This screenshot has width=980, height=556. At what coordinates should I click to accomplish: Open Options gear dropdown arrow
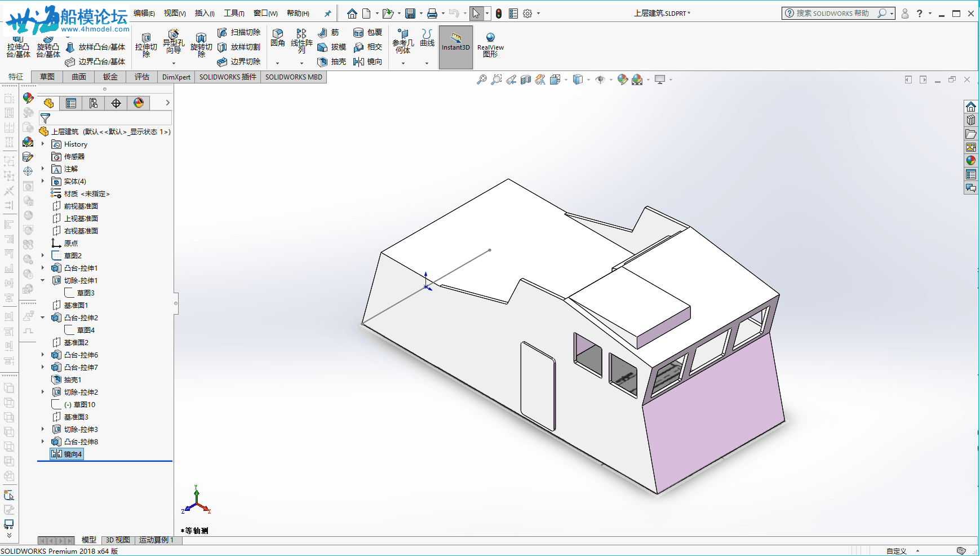coord(538,14)
